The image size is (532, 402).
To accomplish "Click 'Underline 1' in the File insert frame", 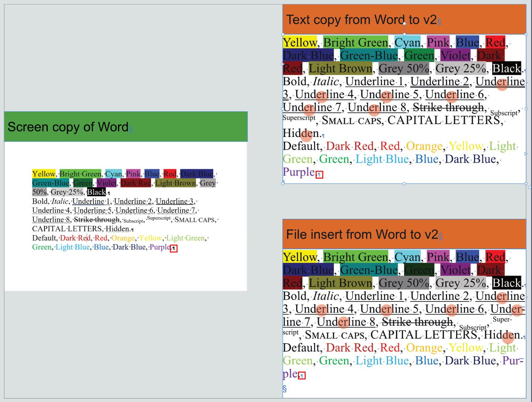I will coord(374,296).
